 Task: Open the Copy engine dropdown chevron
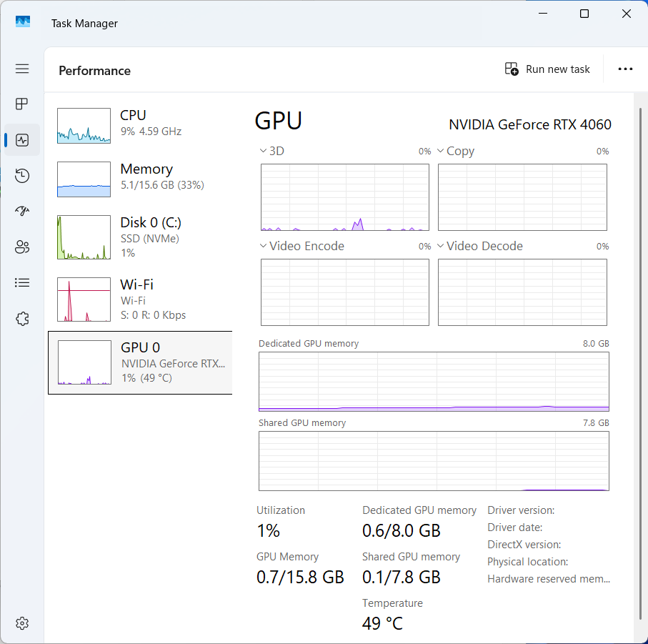[441, 151]
